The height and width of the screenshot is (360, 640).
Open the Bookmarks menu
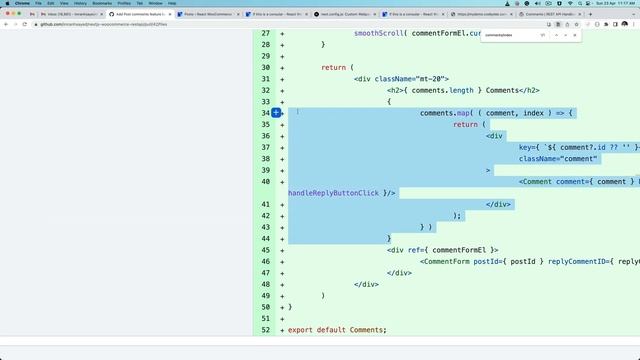(102, 3)
